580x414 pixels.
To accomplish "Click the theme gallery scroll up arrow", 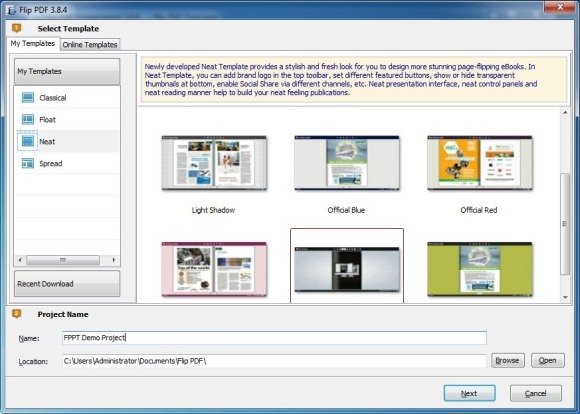I will 565,113.
